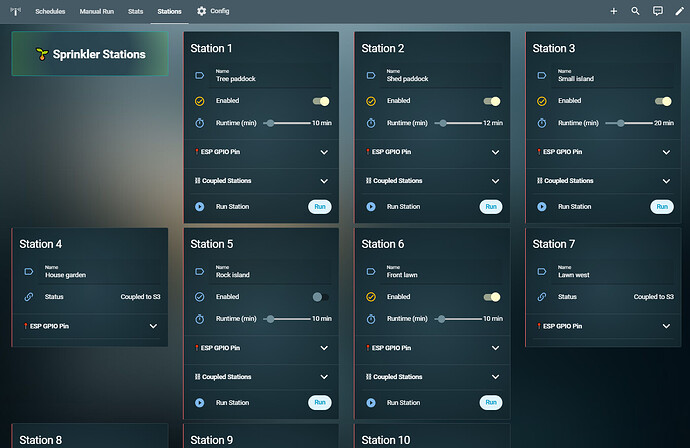Click the plus add icon in header

613,11
